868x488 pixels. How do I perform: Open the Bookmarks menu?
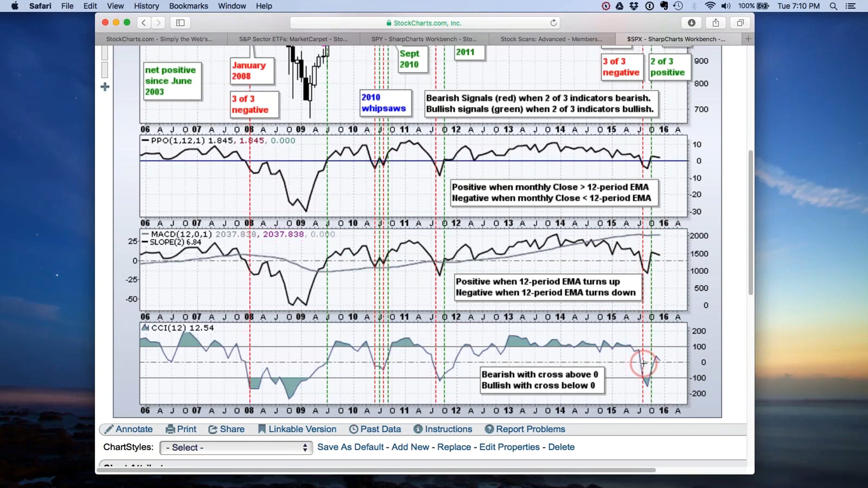click(188, 6)
